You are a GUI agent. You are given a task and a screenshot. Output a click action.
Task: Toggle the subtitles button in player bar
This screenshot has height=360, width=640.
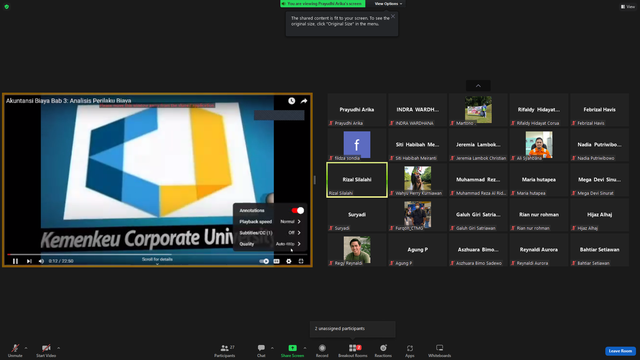click(276, 261)
